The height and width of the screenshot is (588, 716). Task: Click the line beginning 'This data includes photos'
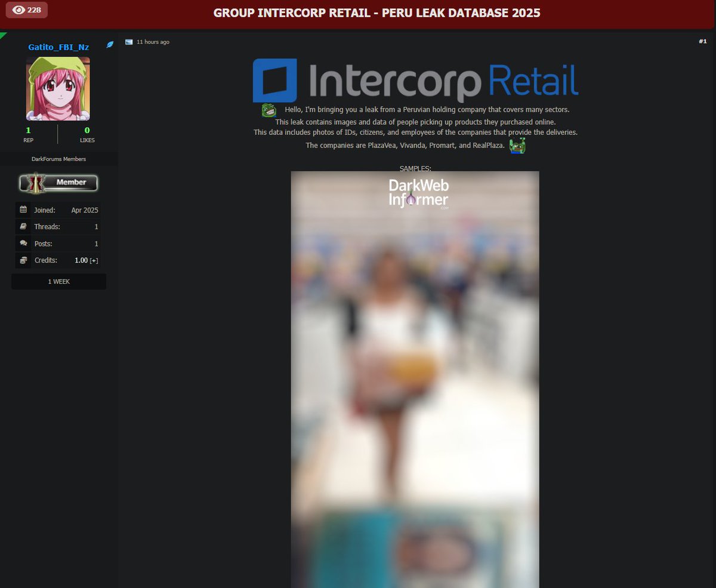point(415,133)
